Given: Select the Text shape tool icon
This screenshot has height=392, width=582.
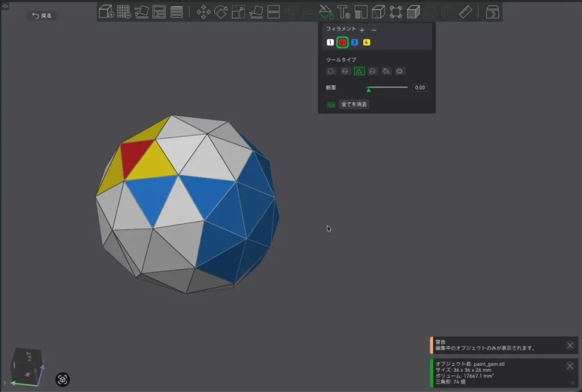Looking at the screenshot, I should pos(343,12).
